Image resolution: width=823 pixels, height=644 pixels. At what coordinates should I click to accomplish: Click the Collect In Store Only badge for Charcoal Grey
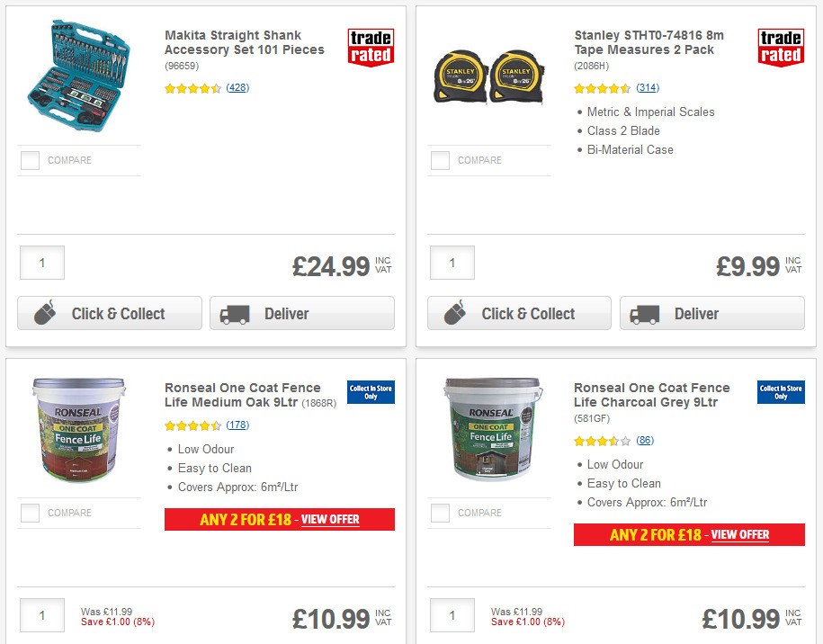(x=780, y=393)
